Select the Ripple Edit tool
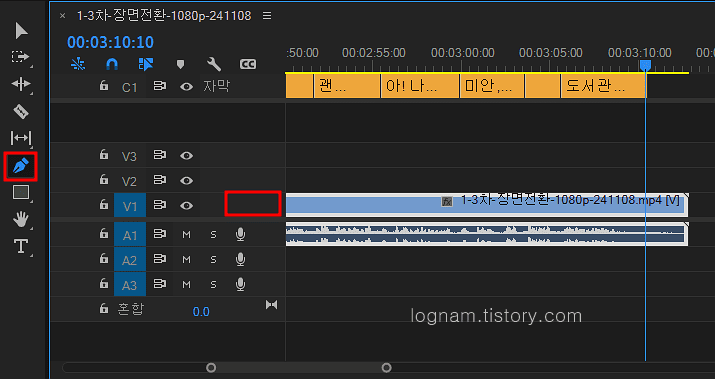Image resolution: width=715 pixels, height=379 pixels. pyautogui.click(x=21, y=84)
